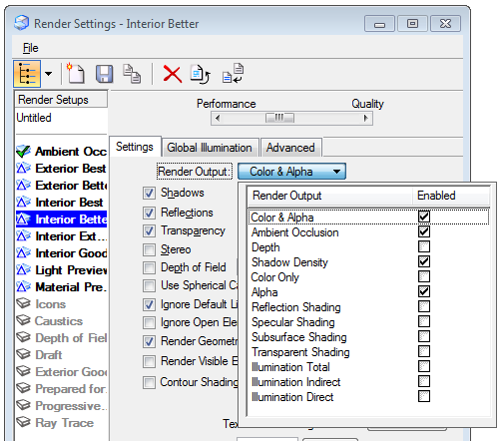Viewport: 504px width, 441px height.
Task: Switch to the Global Illumination tab
Action: pos(210,148)
